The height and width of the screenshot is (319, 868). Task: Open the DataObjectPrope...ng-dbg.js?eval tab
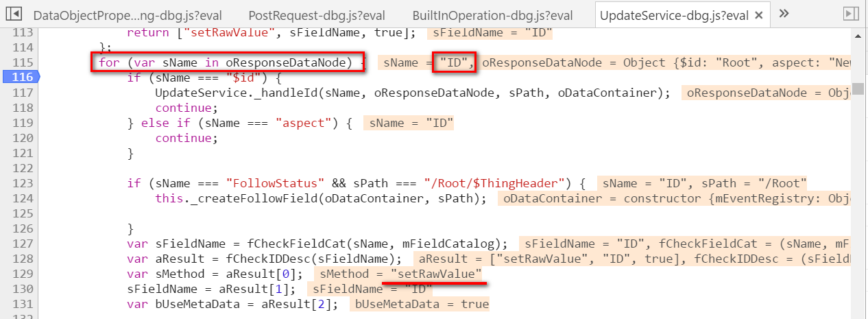(x=128, y=15)
